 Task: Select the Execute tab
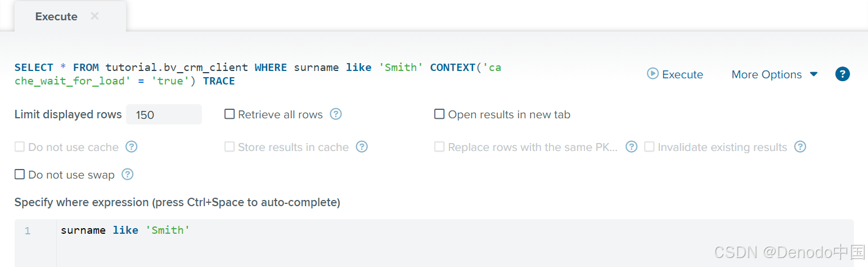[x=56, y=16]
